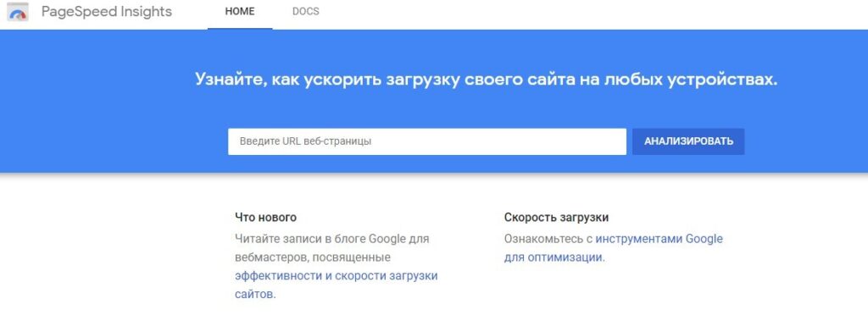The image size is (868, 321).
Task: Click the text "Читайте записи в блоге Google для"
Action: [331, 239]
